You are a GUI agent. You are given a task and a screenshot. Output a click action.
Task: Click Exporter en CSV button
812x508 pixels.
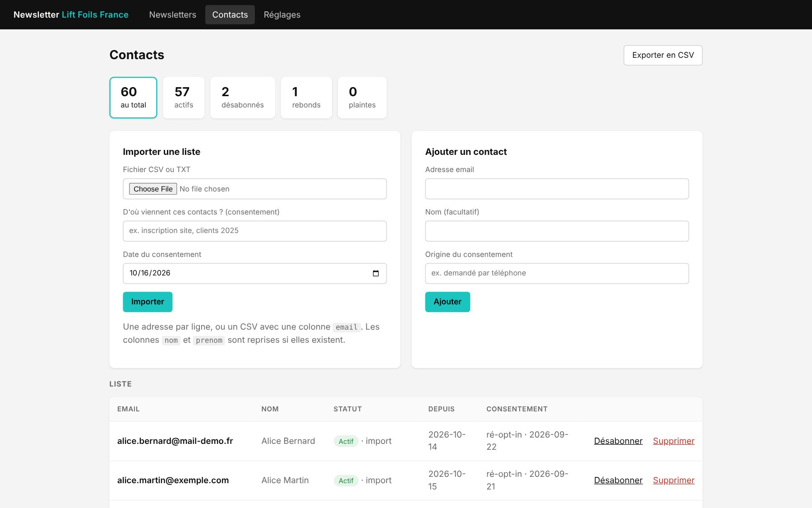click(x=663, y=55)
